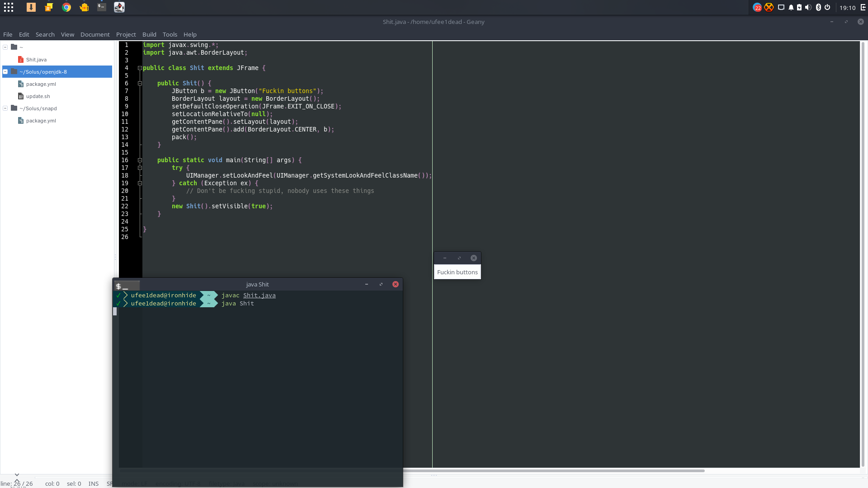Click the orange hexagon X tray icon
This screenshot has height=488, width=868.
pyautogui.click(x=769, y=7)
